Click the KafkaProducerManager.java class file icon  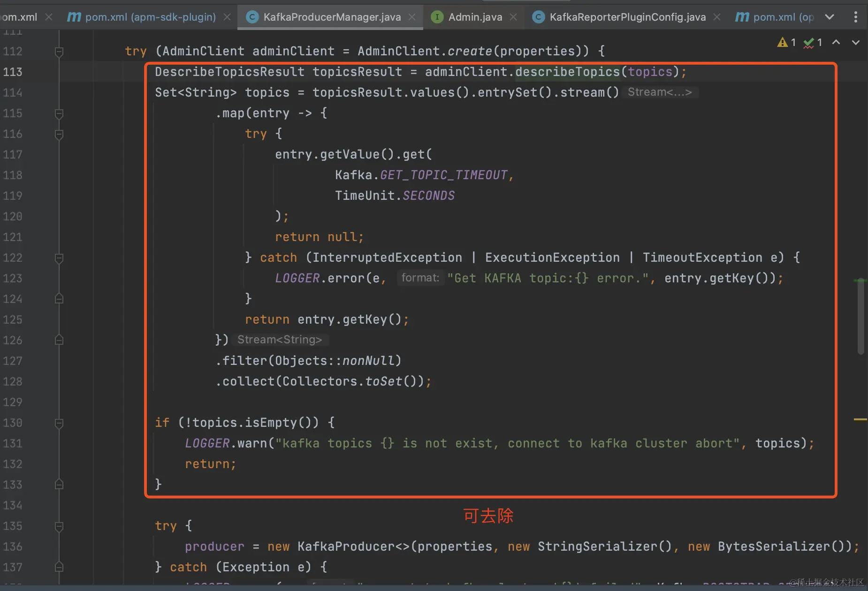pyautogui.click(x=252, y=17)
